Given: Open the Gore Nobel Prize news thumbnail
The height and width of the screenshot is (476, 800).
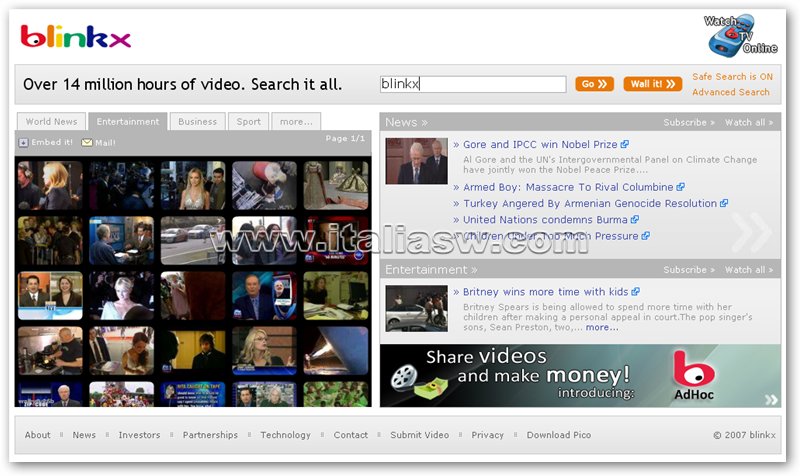Looking at the screenshot, I should click(x=416, y=161).
